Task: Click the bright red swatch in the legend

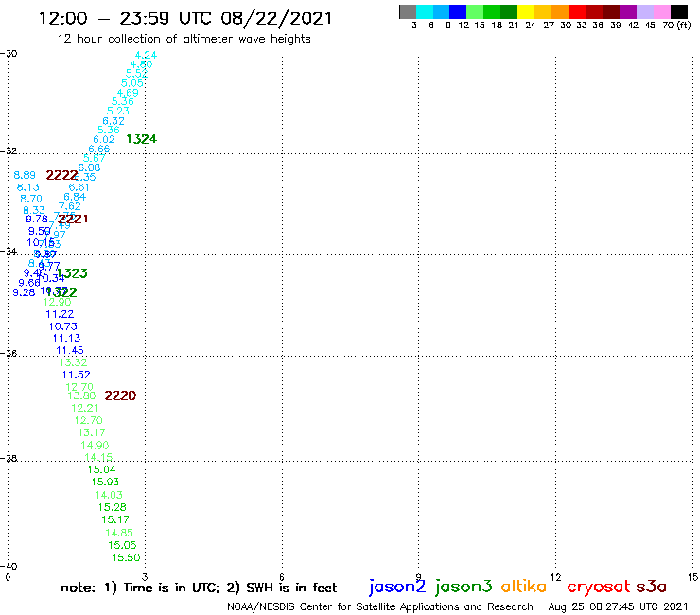Action: click(x=577, y=11)
